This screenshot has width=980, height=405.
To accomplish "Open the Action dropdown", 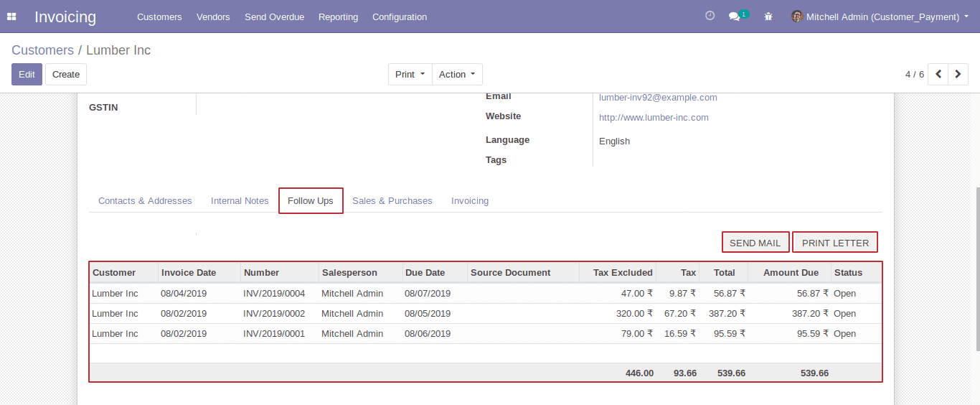I will 457,75.
